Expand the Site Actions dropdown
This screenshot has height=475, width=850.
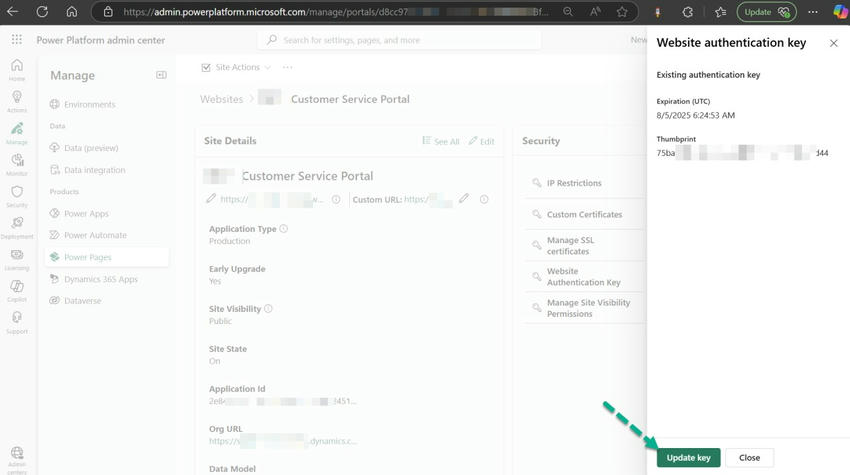pyautogui.click(x=236, y=67)
